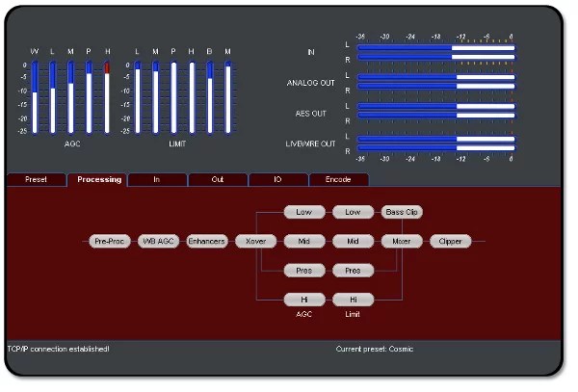Select the Xover crossover block
This screenshot has height=392, width=578.
(x=256, y=241)
